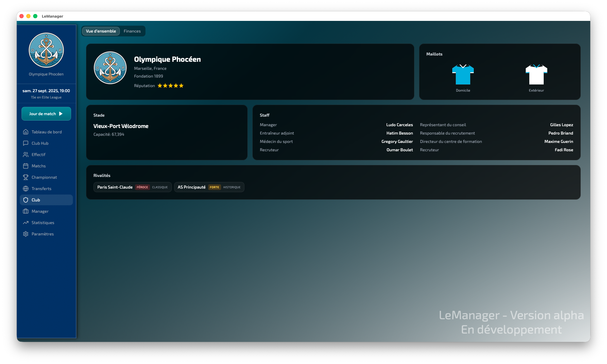Click the first reputation star
This screenshot has width=607, height=364.
(x=160, y=86)
